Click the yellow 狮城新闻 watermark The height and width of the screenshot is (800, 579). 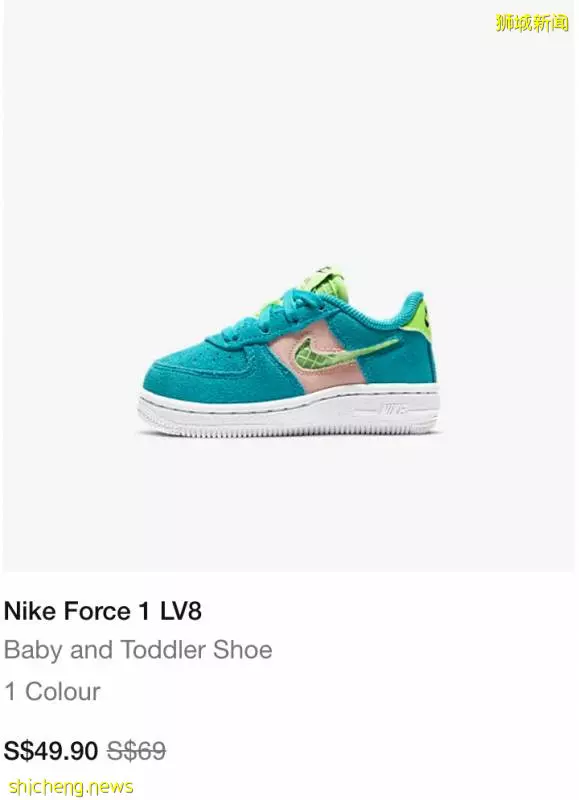coord(532,23)
